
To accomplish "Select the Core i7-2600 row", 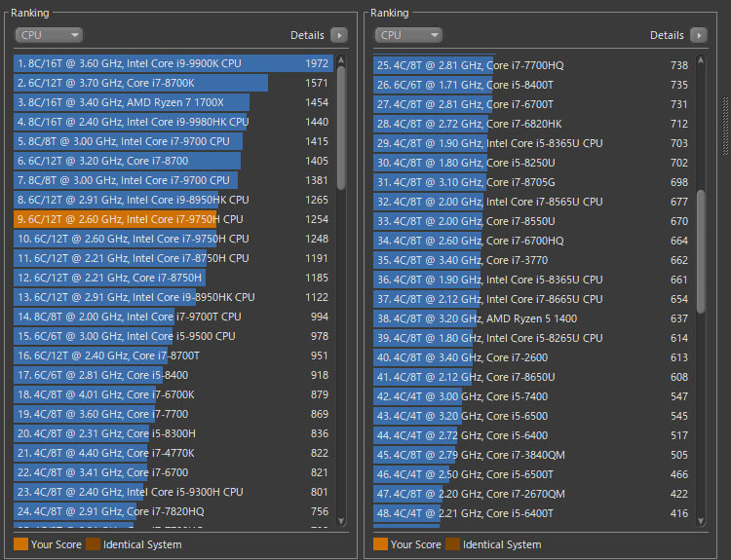I will click(533, 357).
